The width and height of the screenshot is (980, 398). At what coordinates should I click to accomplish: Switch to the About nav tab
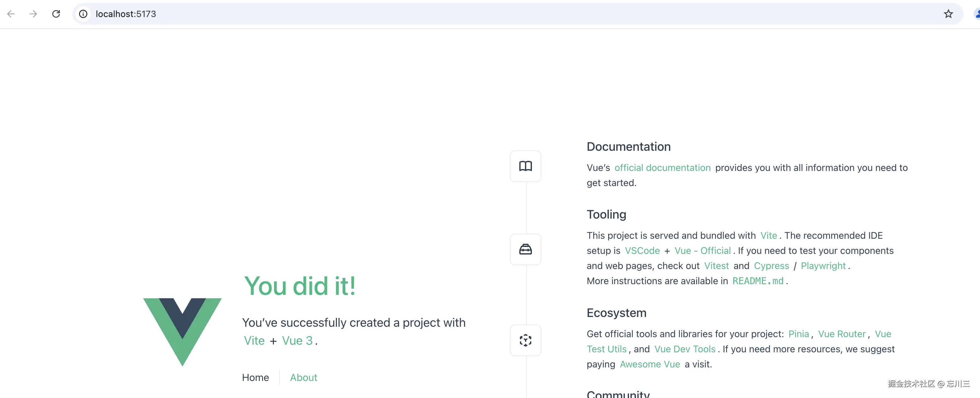[303, 378]
